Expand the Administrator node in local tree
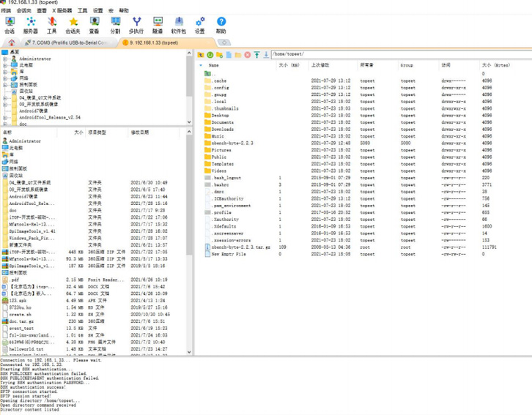This screenshot has height=415, width=532. coord(5,59)
